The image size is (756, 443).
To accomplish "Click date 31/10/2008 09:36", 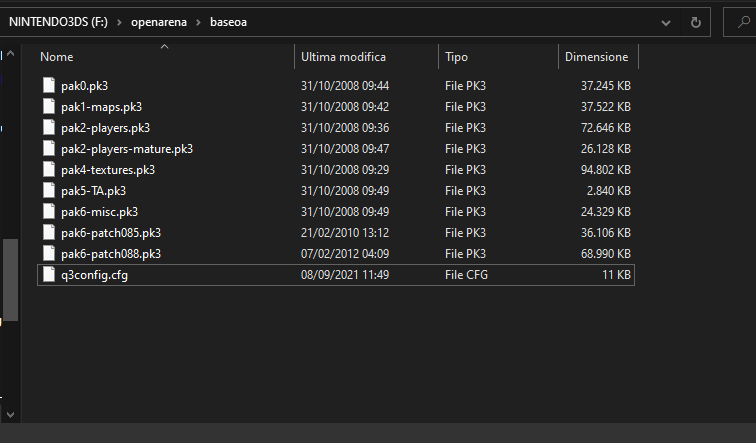I will click(x=345, y=128).
